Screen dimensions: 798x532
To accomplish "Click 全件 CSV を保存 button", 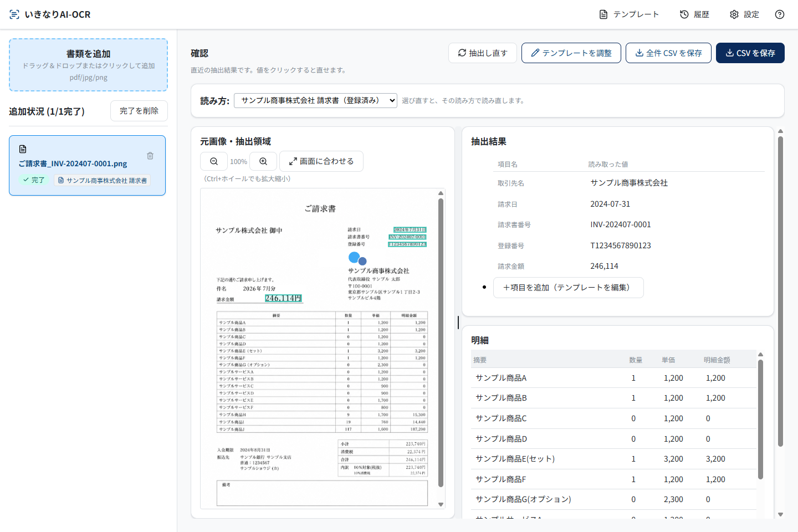I will 668,53.
